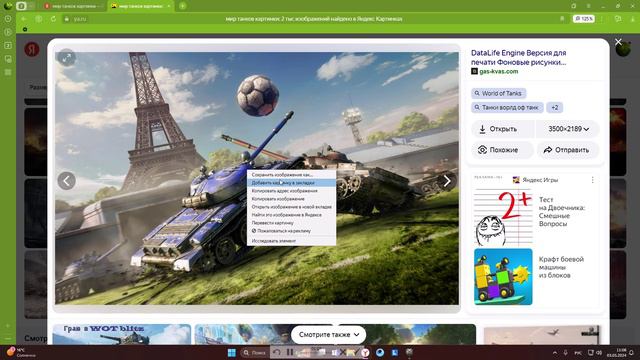
Task: Open the first sidebar icon under the browser logo
Action: pyautogui.click(x=8, y=19)
